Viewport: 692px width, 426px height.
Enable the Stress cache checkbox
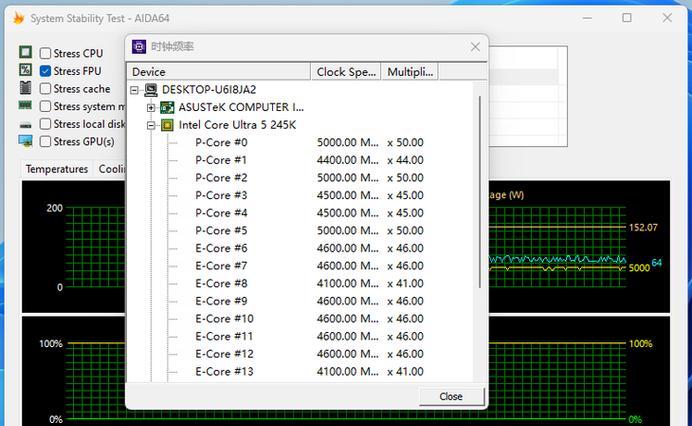pos(45,89)
